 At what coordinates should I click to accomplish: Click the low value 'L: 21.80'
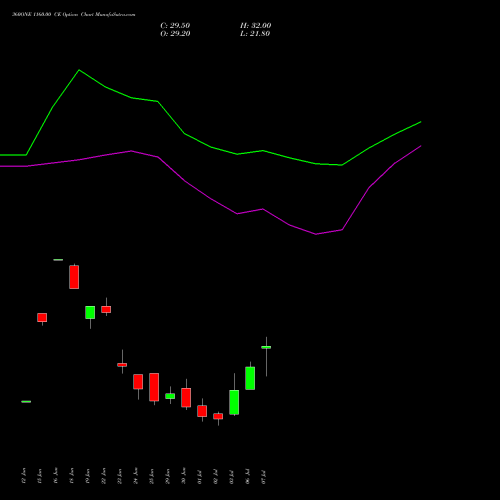255,34
